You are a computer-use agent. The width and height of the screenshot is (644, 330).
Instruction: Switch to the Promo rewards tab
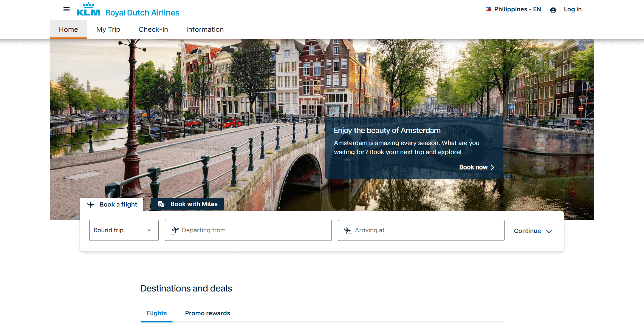click(x=207, y=313)
